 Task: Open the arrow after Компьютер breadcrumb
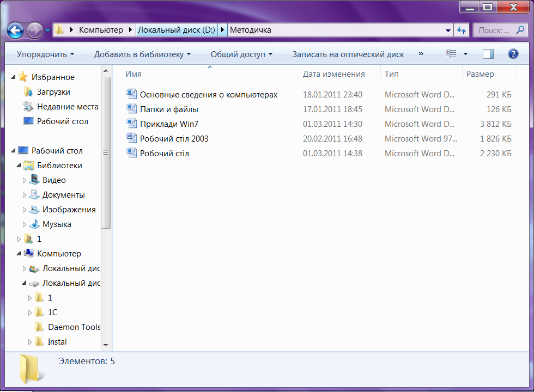(130, 30)
